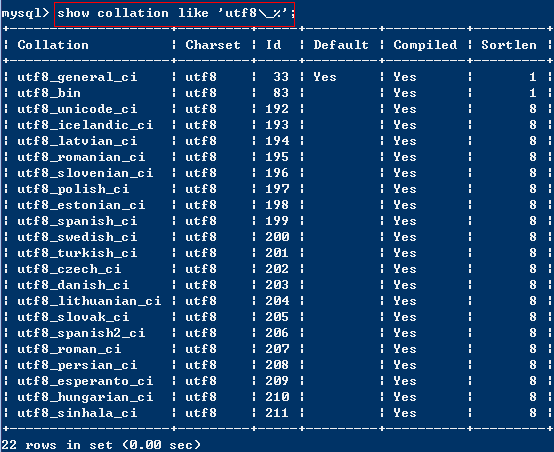Click the show collation command text
Image resolution: width=554 pixels, height=452 pixels.
coord(176,13)
